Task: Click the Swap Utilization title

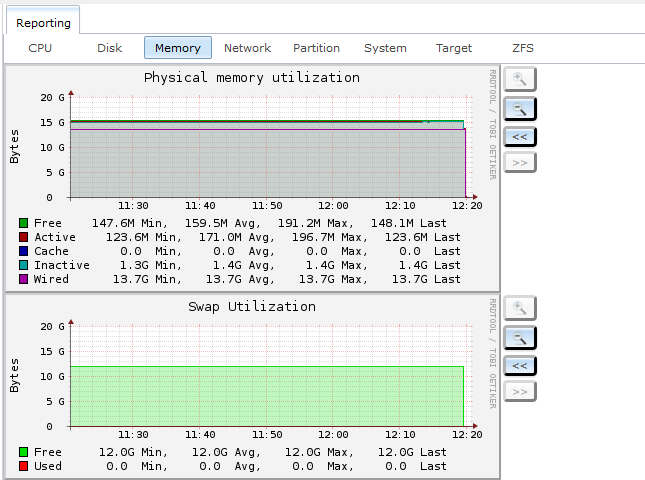Action: 252,307
